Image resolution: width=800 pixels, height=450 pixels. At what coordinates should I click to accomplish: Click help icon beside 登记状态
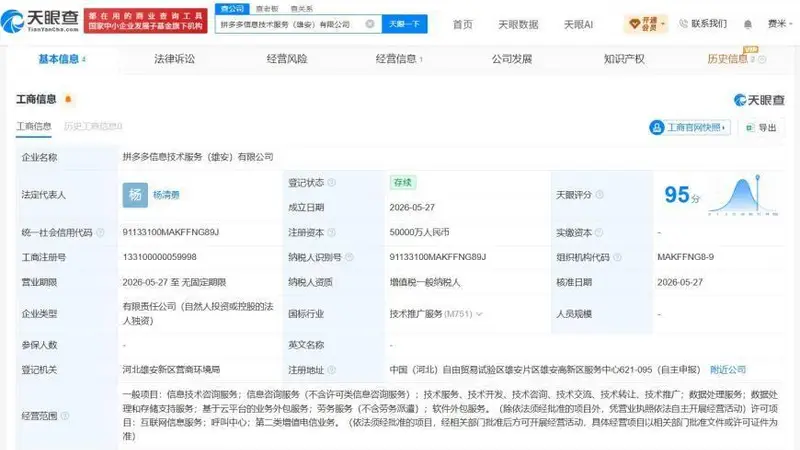point(332,182)
